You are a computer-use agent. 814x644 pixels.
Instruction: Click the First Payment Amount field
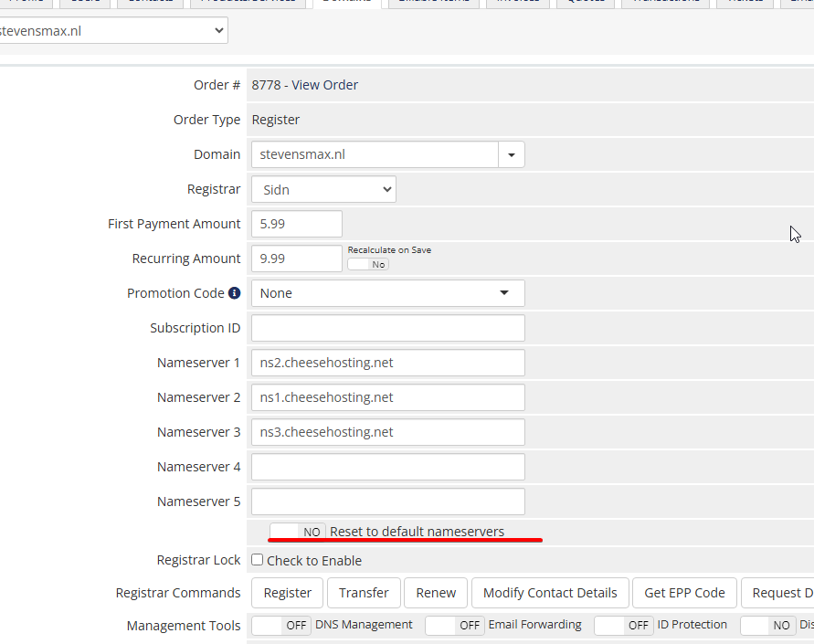(x=296, y=224)
